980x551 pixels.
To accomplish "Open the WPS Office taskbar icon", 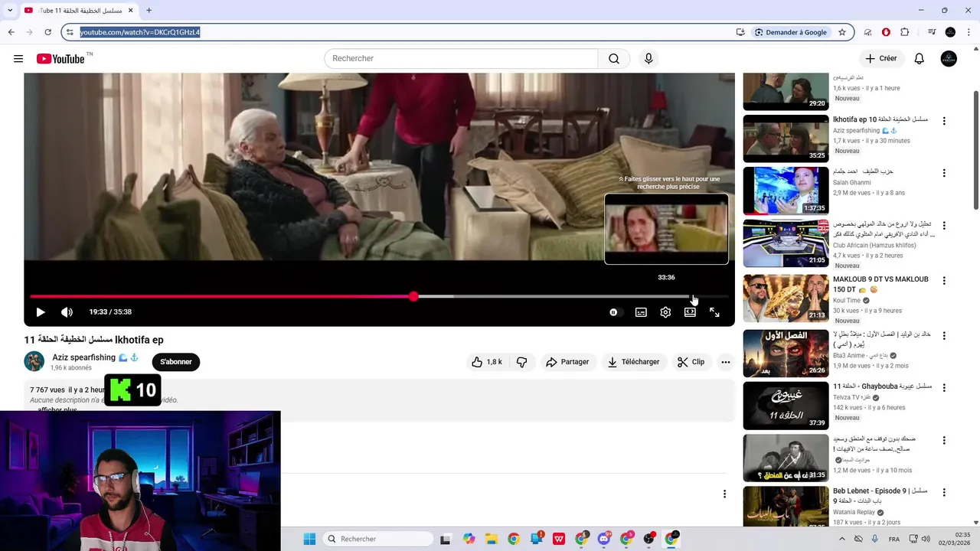I will click(559, 539).
